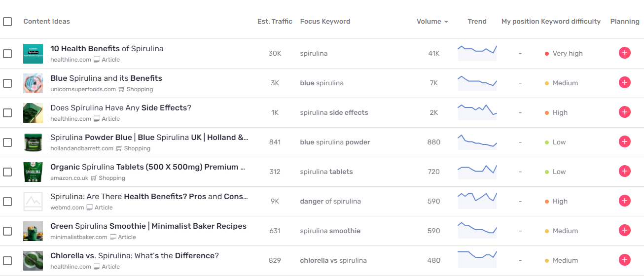
Task: Select checkbox for Green Spirulina Smoothie row
Action: tap(7, 231)
